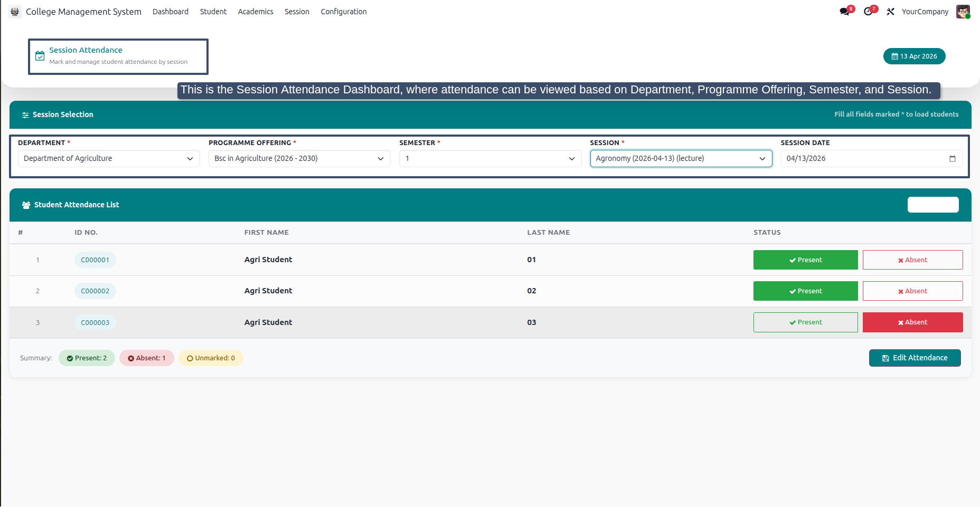Open the Academics menu

pyautogui.click(x=256, y=12)
